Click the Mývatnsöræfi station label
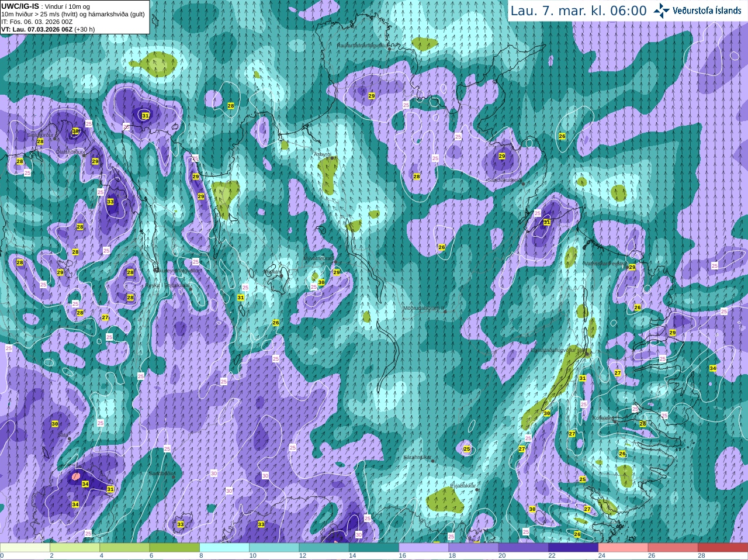The image size is (748, 560). [318, 258]
